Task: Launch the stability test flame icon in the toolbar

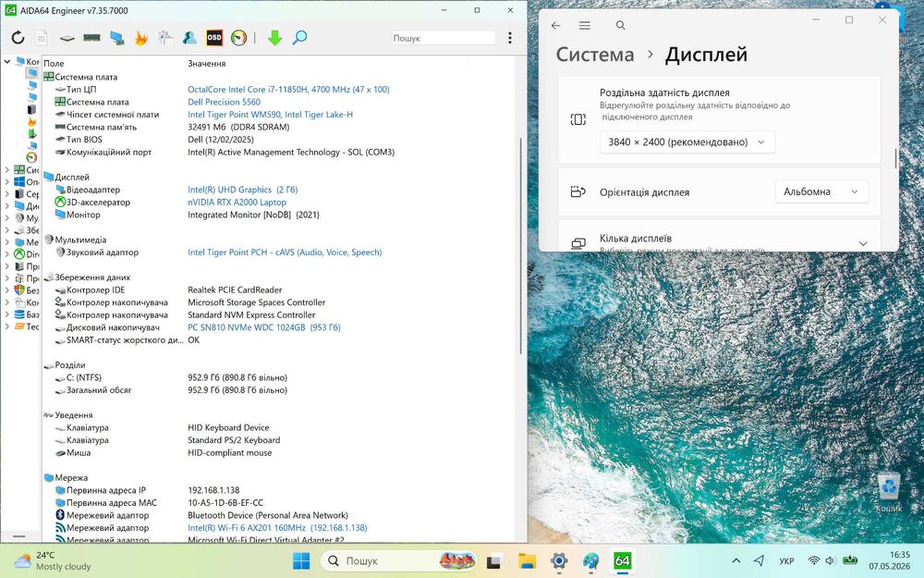Action: click(140, 38)
